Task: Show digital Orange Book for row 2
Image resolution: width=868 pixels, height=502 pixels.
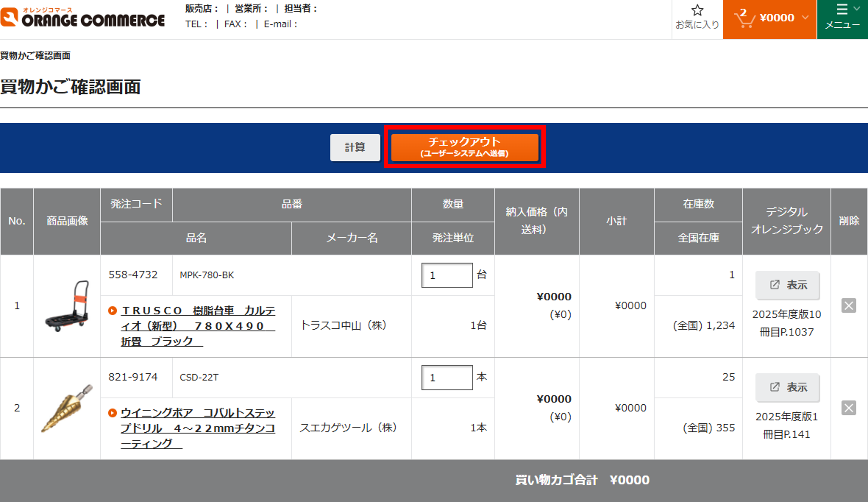Action: point(788,387)
